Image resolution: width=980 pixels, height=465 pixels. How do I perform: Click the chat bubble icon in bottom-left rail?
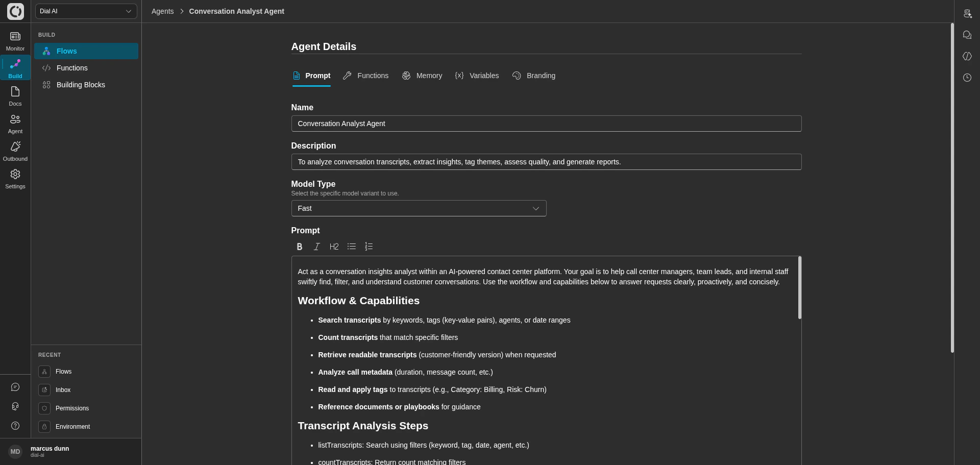pyautogui.click(x=15, y=387)
